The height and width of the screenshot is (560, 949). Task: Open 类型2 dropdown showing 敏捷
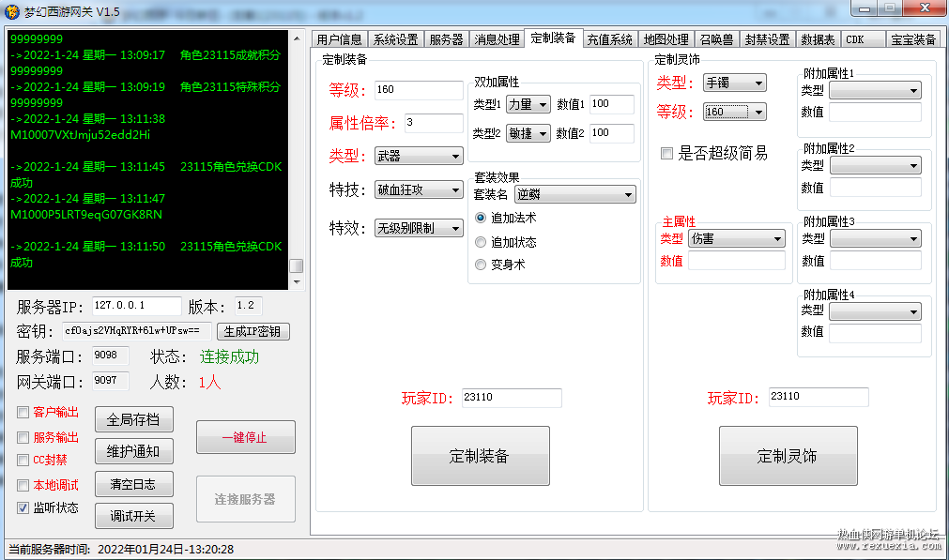528,133
